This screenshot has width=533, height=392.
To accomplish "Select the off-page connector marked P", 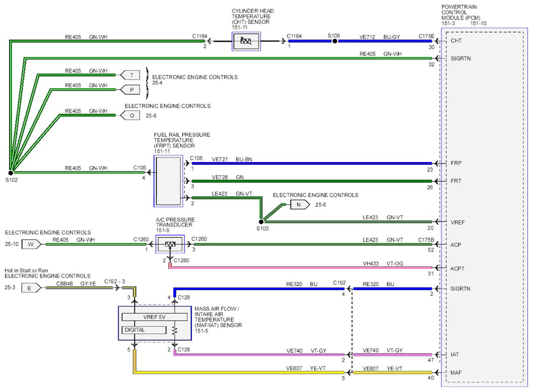I will coord(130,90).
